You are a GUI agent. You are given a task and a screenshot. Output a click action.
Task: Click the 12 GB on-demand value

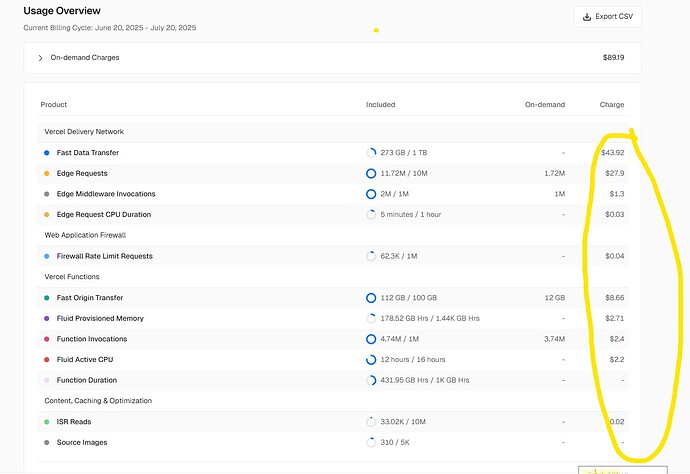click(x=555, y=298)
